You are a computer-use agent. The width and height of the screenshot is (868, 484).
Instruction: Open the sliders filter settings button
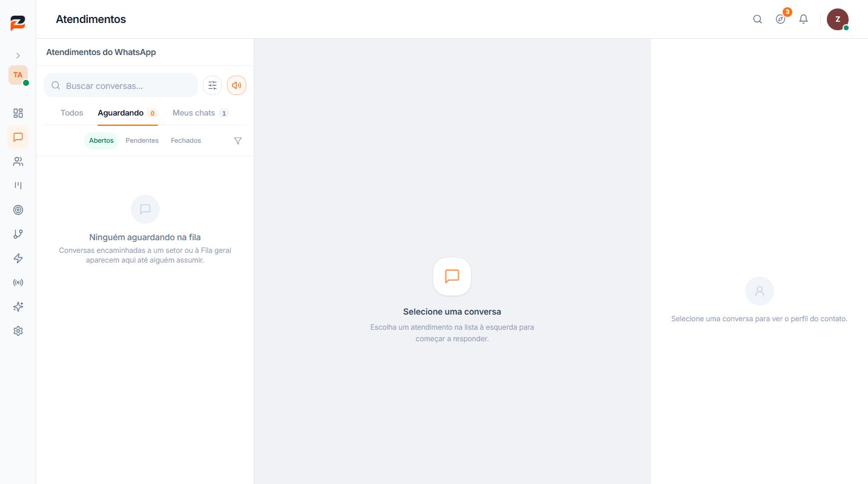[x=212, y=85]
